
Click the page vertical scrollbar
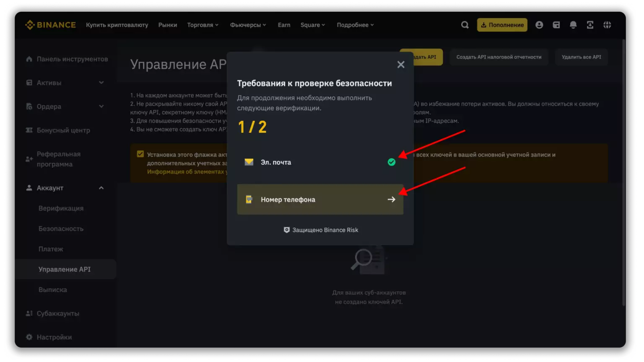[x=624, y=172]
